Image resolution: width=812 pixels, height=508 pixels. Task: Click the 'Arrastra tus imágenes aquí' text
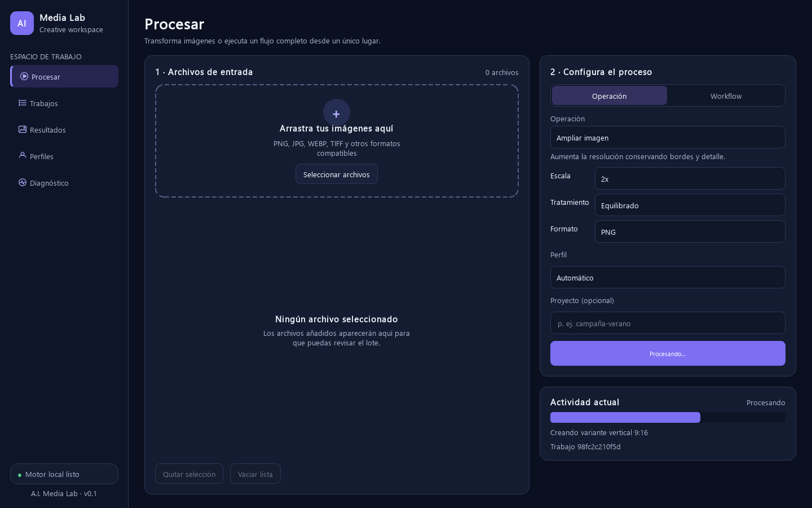tap(337, 129)
